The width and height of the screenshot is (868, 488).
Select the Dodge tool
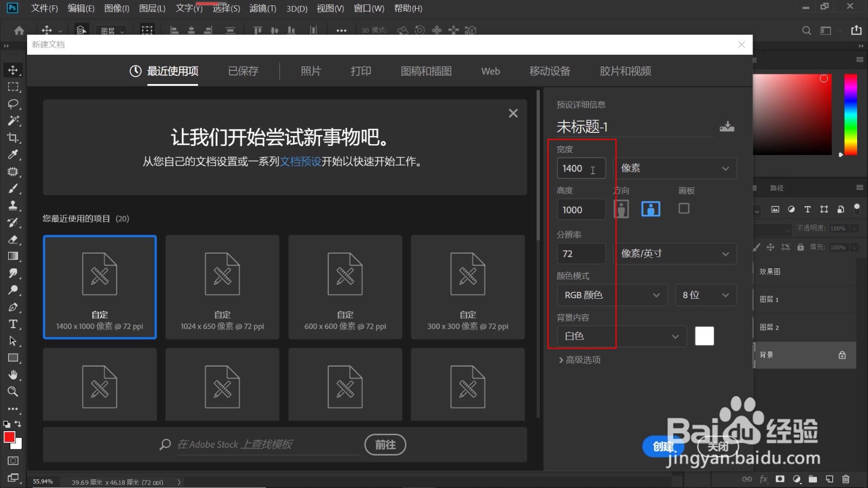[13, 290]
